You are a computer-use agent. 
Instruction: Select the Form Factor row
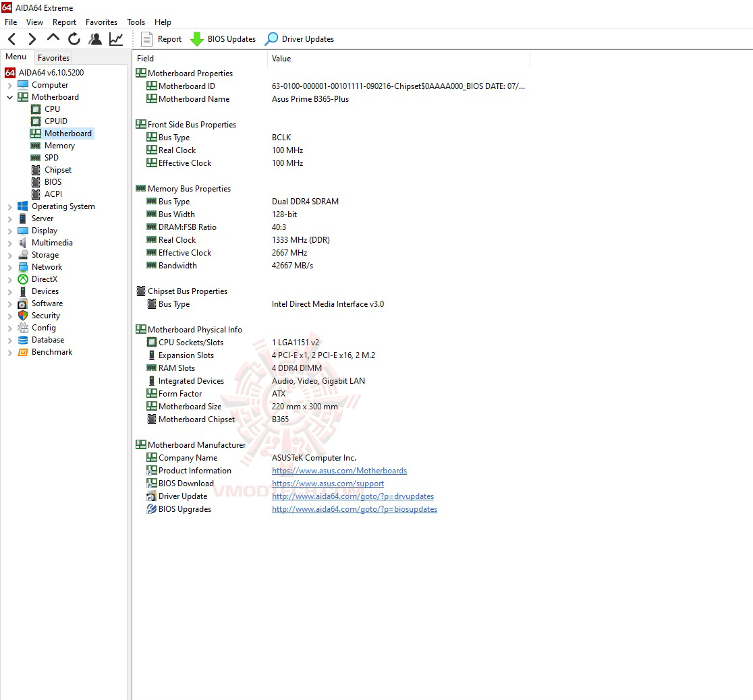331,394
